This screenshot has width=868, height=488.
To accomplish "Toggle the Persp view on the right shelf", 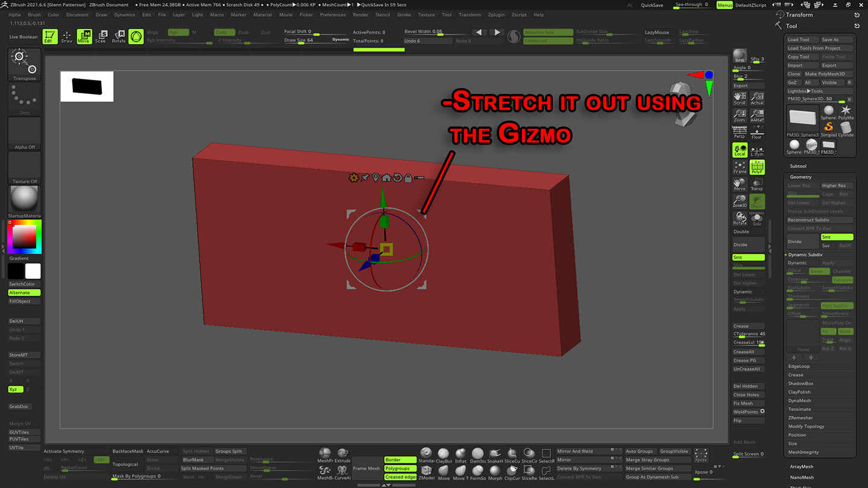I will [x=740, y=134].
